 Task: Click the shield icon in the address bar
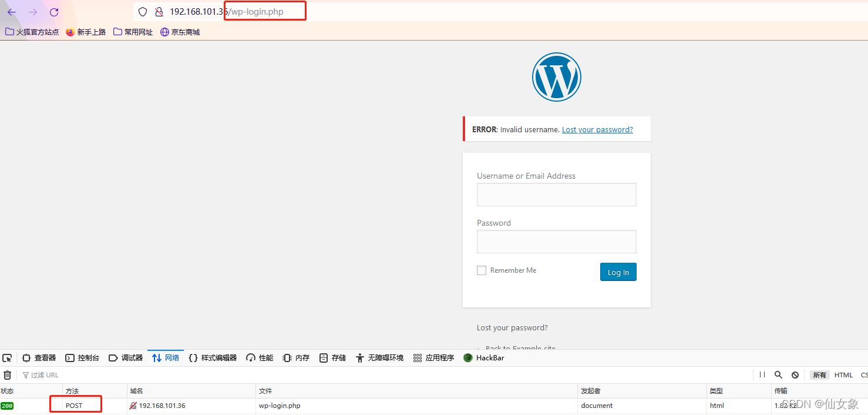coord(142,11)
